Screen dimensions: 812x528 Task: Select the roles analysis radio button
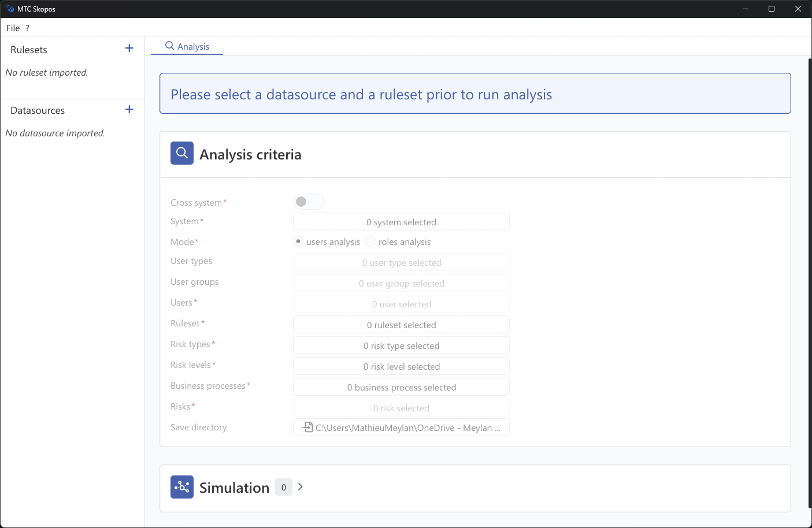(x=370, y=241)
